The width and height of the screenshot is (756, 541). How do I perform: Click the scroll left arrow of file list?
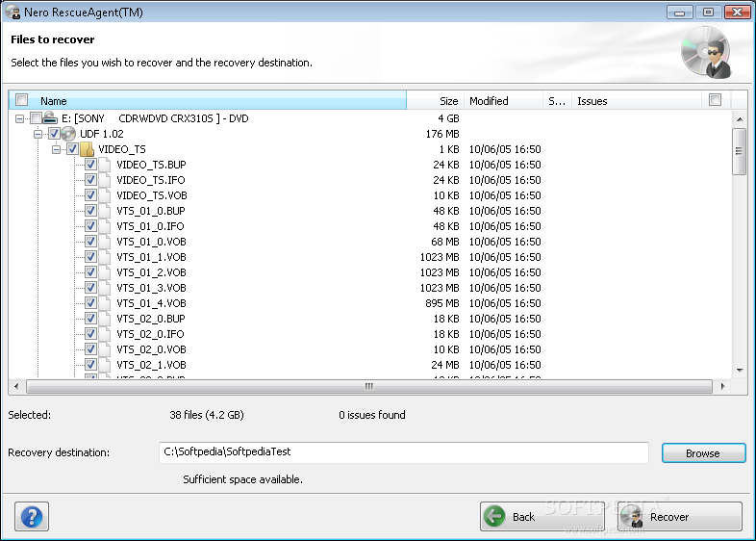click(x=17, y=386)
